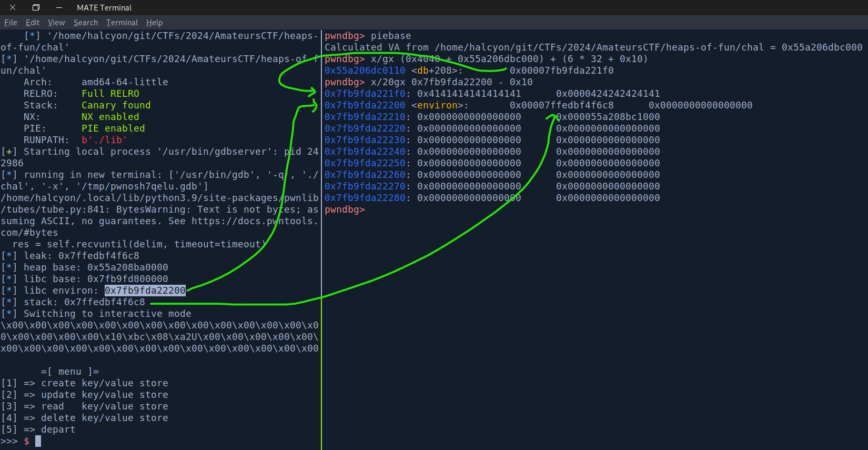Click the db+208 symbol label
Screen dimensions: 868x450
[437, 71]
